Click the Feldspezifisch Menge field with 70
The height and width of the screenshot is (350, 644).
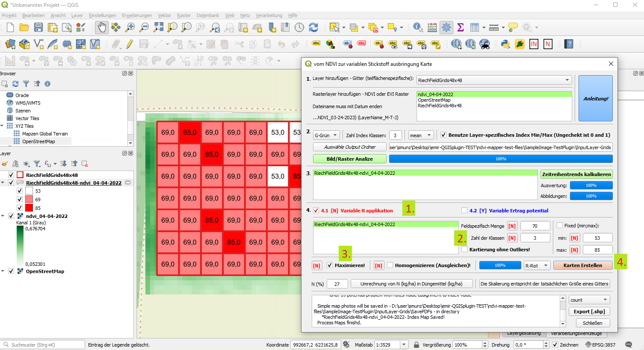click(x=535, y=226)
